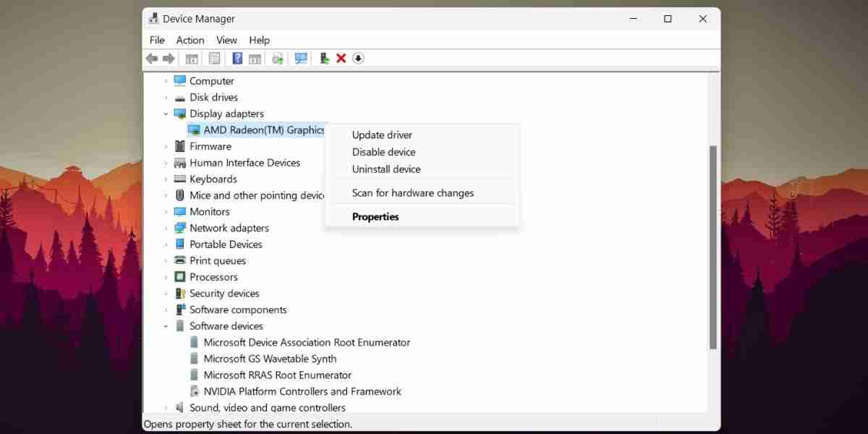Collapse the Display adapters category

[165, 114]
